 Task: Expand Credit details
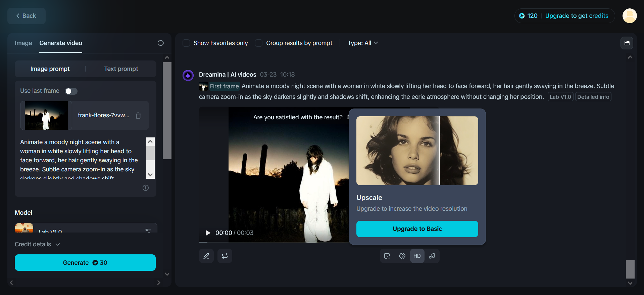coord(37,244)
